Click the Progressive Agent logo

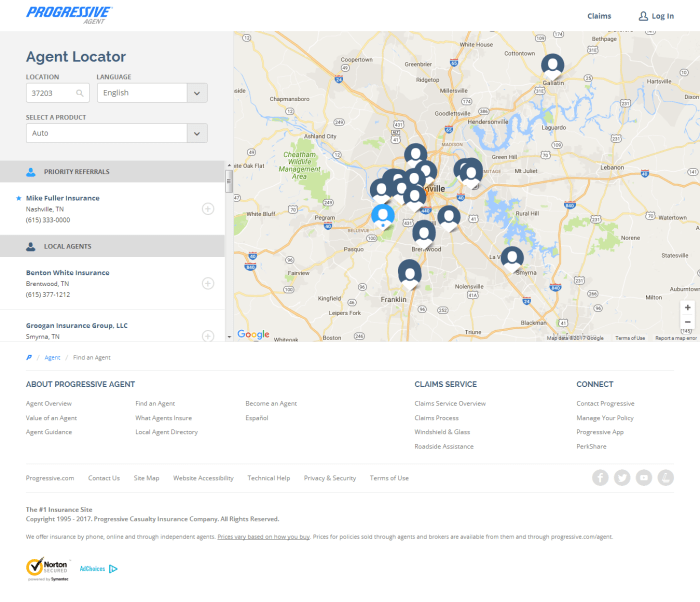[x=69, y=15]
